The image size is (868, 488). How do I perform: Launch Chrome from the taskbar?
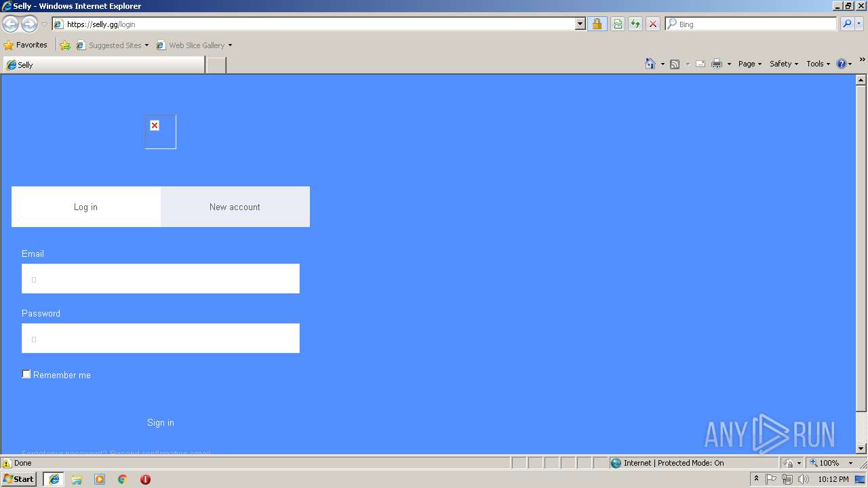coord(122,479)
